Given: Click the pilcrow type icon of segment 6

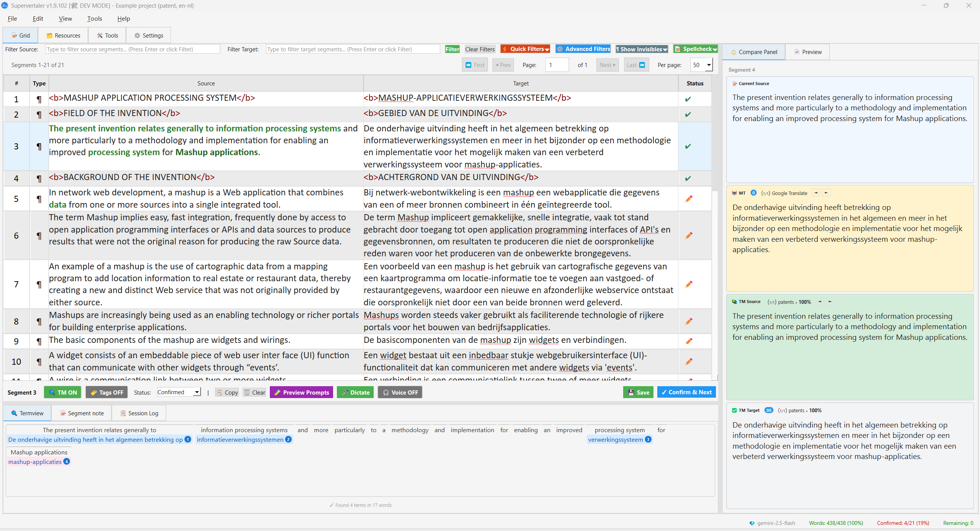Looking at the screenshot, I should coord(39,236).
